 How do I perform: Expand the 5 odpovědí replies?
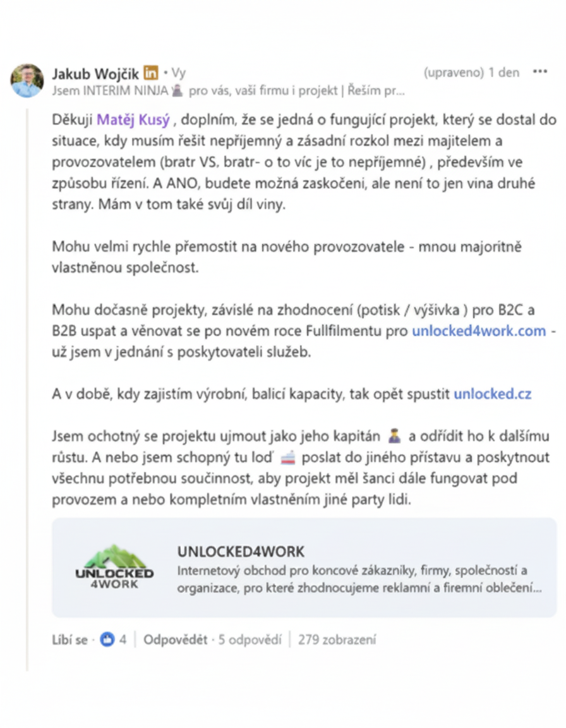pos(250,640)
